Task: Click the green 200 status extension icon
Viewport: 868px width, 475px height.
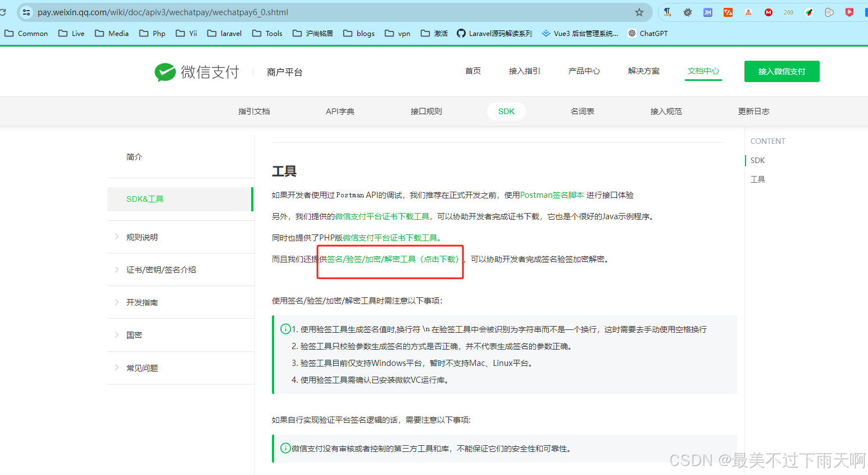Action: pos(789,12)
